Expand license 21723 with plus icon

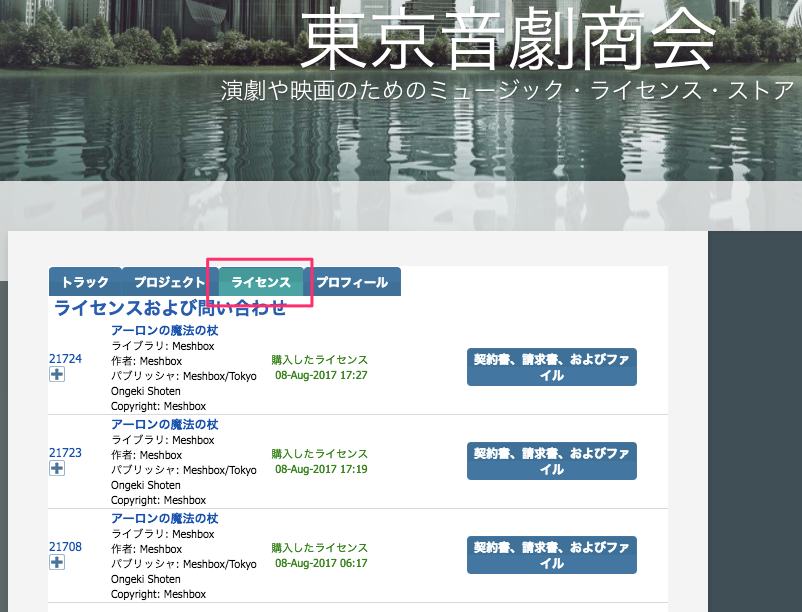click(57, 468)
